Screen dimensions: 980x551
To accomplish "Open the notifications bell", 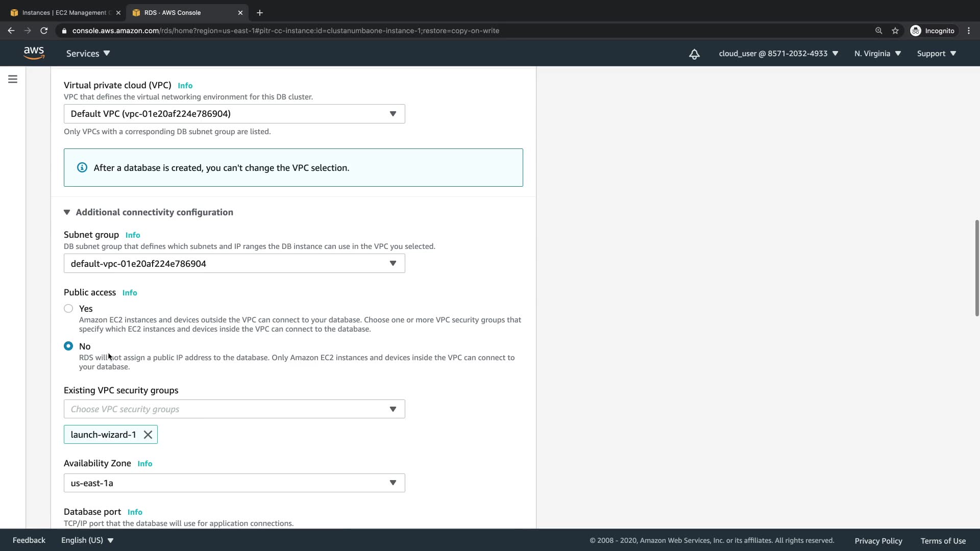I will tap(694, 54).
